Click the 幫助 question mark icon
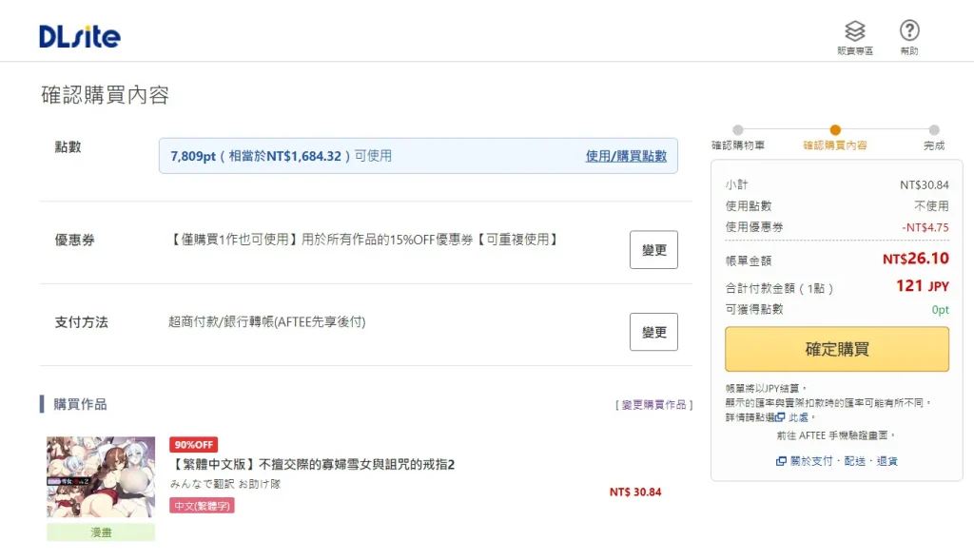This screenshot has width=974, height=560. coord(909,31)
